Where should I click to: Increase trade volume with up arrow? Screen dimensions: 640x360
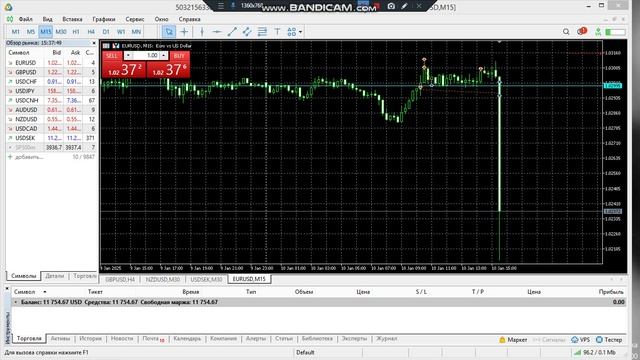(x=163, y=56)
